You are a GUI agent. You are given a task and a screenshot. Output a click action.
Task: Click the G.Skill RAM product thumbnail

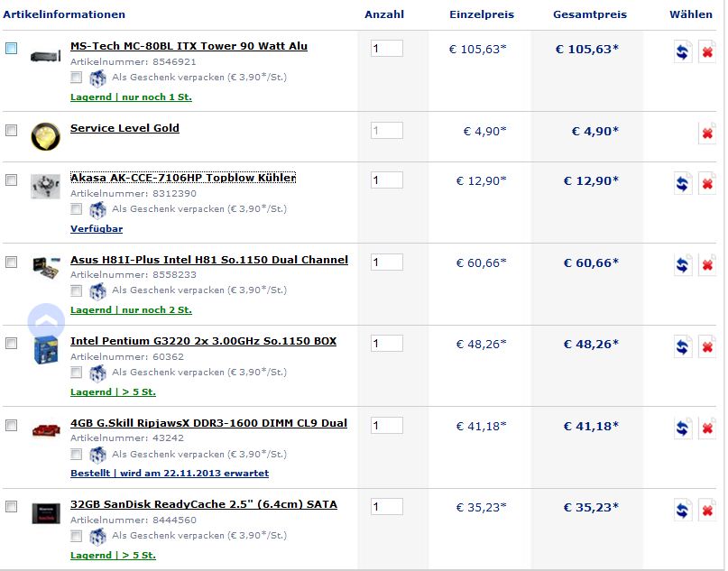(x=46, y=431)
